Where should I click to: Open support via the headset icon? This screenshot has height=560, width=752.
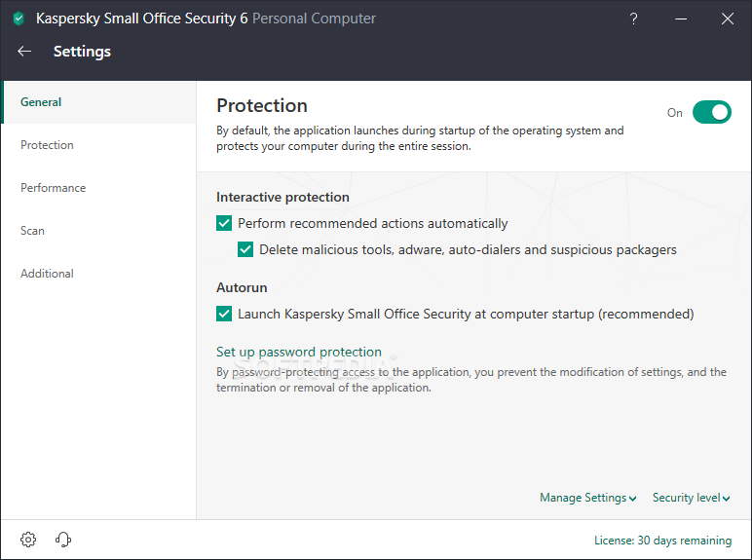[62, 540]
